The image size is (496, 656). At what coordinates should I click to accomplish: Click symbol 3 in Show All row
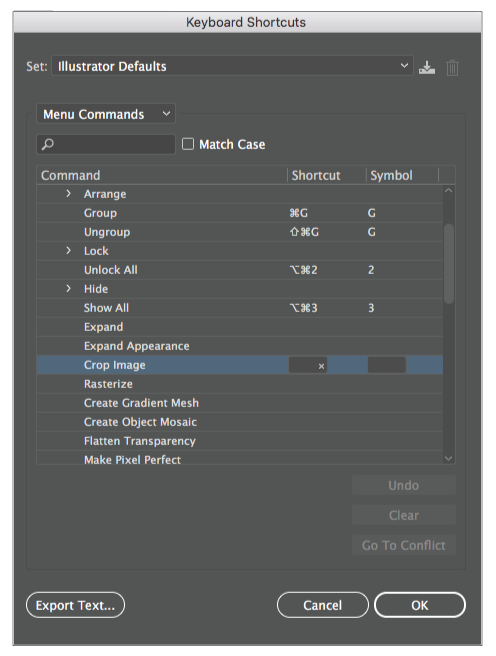point(371,308)
